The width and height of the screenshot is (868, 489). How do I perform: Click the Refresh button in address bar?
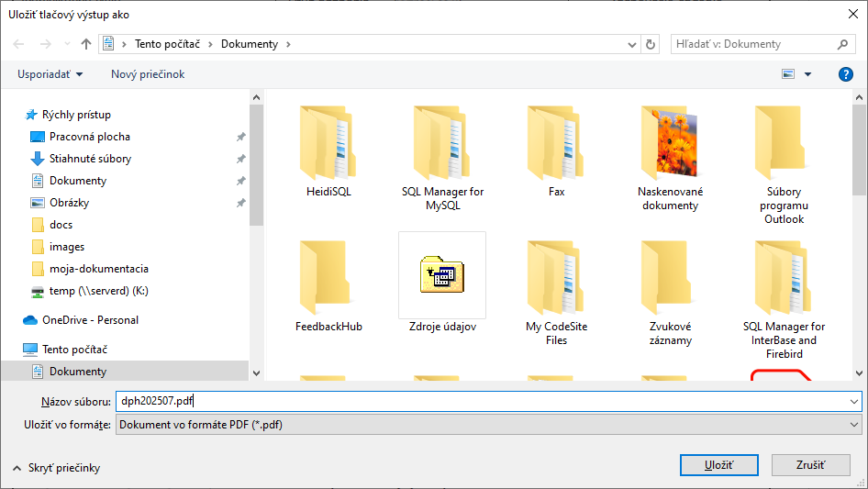point(651,44)
